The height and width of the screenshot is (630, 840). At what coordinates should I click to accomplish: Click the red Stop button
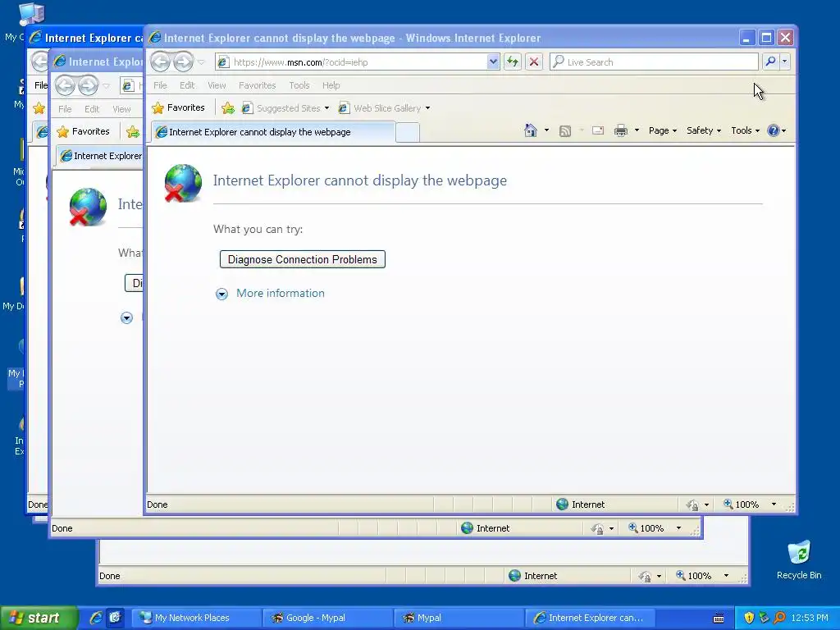(534, 62)
